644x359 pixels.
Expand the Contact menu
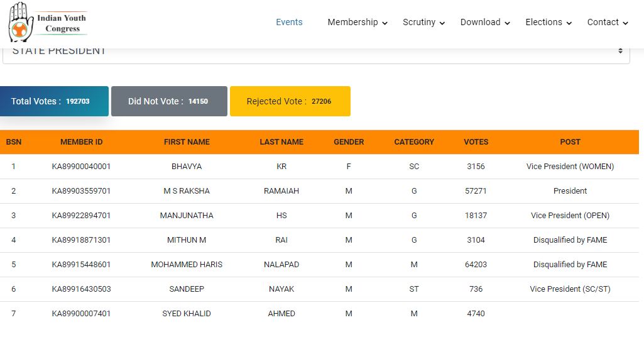607,22
